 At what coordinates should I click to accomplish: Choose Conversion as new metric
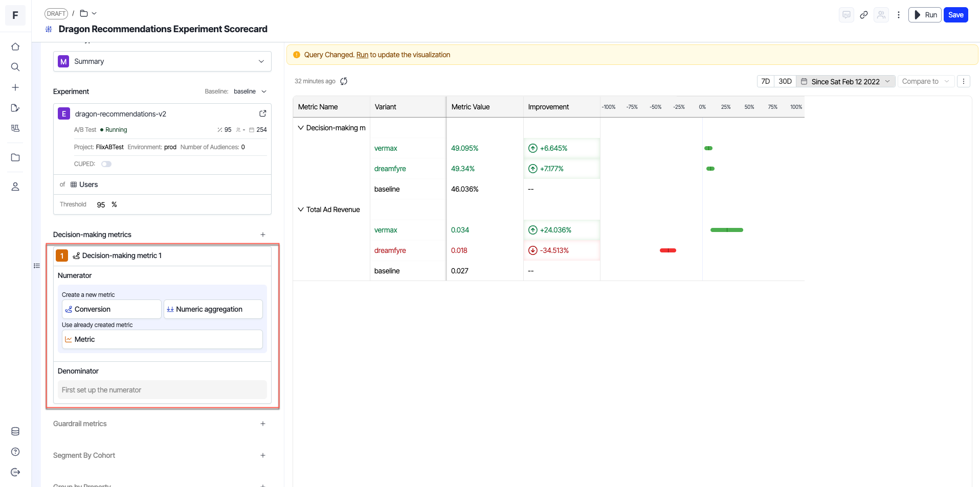(x=112, y=309)
